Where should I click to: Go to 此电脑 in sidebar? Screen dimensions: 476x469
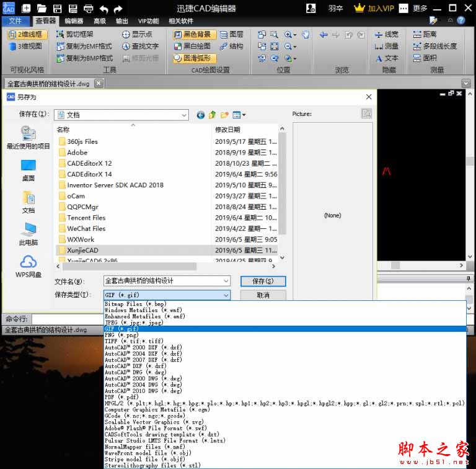[x=29, y=234]
